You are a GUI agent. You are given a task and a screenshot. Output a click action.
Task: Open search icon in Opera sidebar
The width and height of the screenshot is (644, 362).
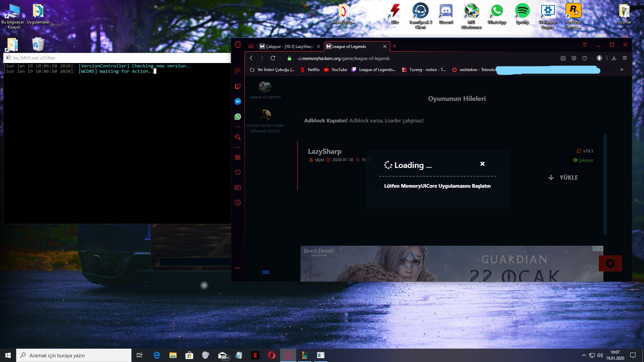[x=238, y=137]
